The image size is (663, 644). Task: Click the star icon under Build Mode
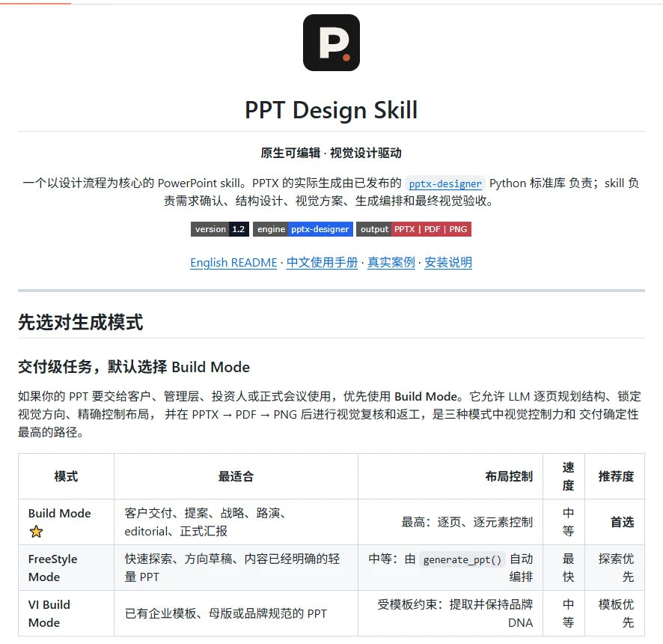pos(37,532)
